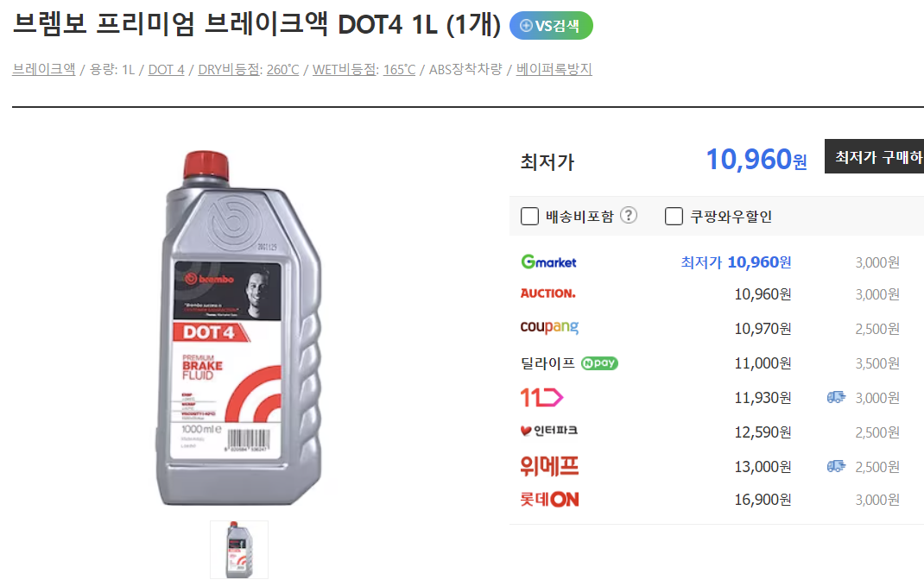Open the 딜라이프 Npay seller entry

[569, 363]
